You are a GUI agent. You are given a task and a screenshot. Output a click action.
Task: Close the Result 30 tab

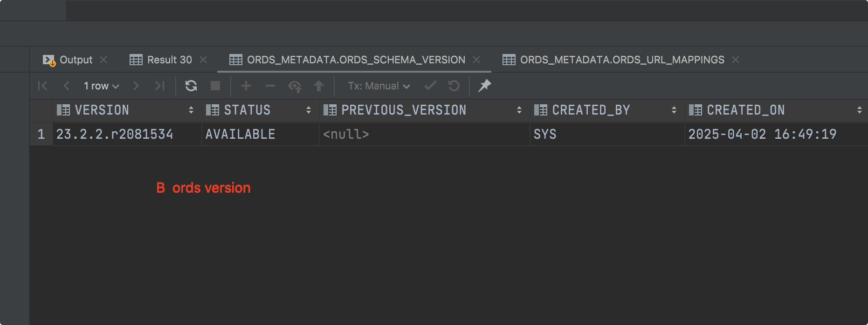click(x=203, y=60)
